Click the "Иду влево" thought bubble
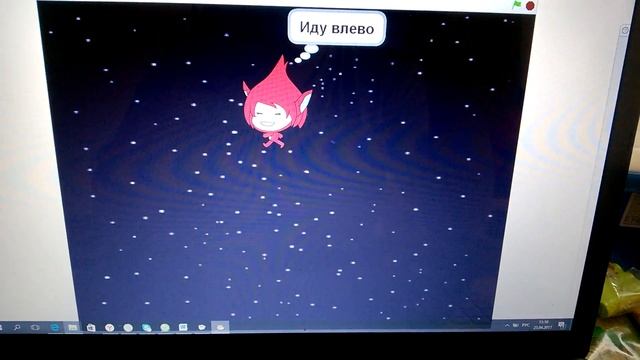 337,28
